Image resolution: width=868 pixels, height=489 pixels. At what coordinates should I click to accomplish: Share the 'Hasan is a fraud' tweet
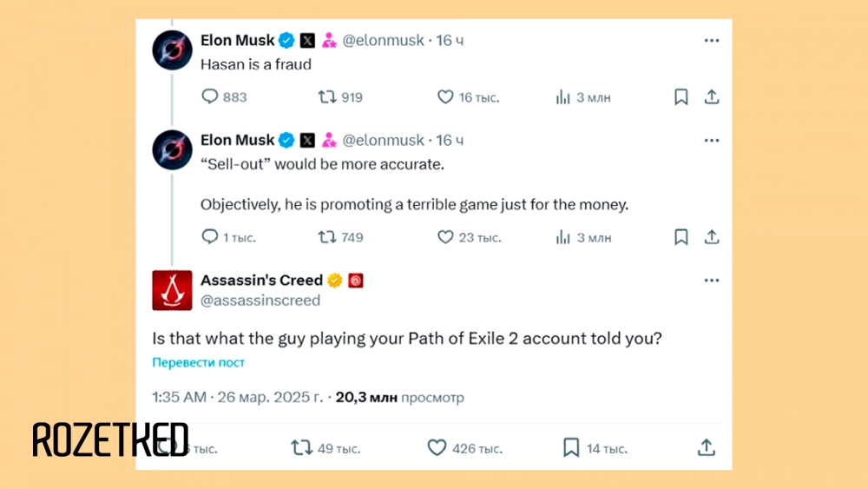click(712, 97)
